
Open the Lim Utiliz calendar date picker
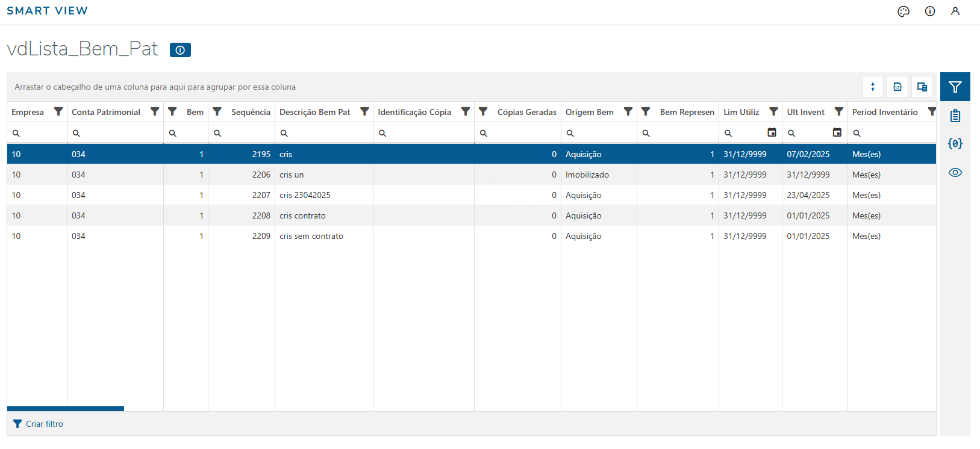coord(772,132)
